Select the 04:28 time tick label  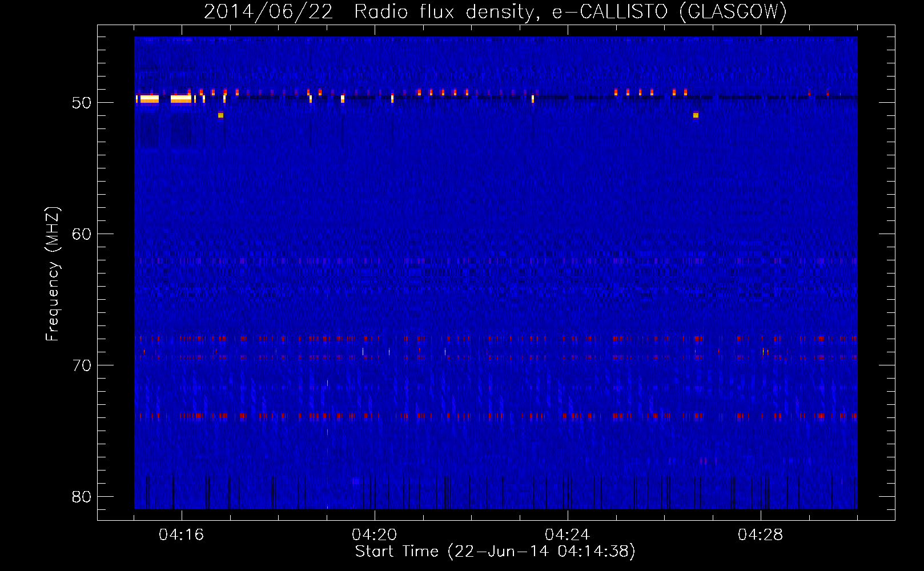pyautogui.click(x=761, y=535)
